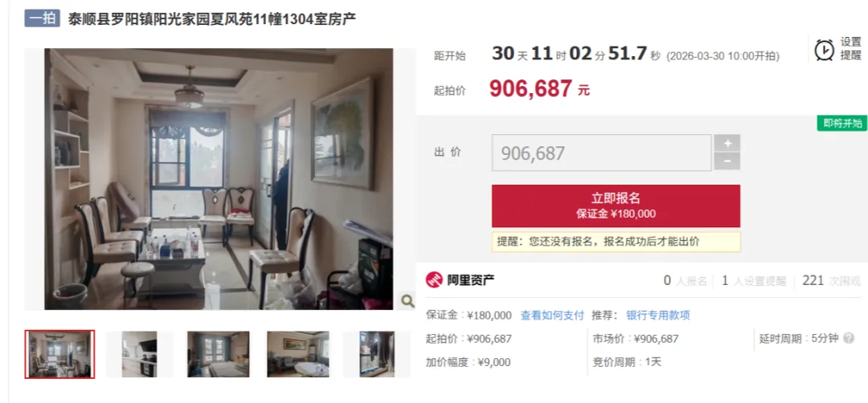Select the third bedroom thumbnail
Screen dimensions: 868x403
click(218, 354)
